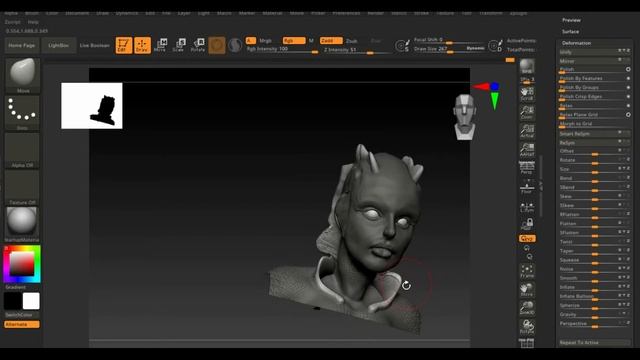Viewport: 640px width, 360px height.
Task: Adjust the Focal Shift slider
Action: pos(449,40)
